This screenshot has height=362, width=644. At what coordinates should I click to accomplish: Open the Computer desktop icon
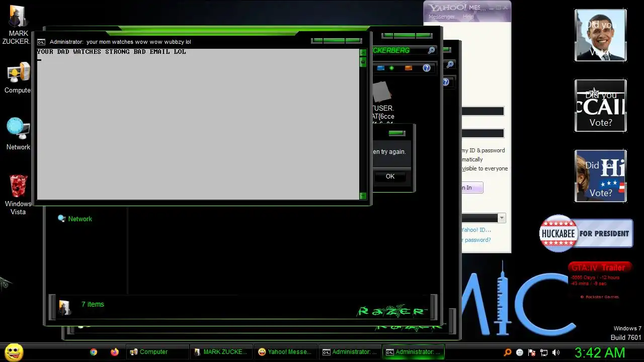(x=18, y=78)
